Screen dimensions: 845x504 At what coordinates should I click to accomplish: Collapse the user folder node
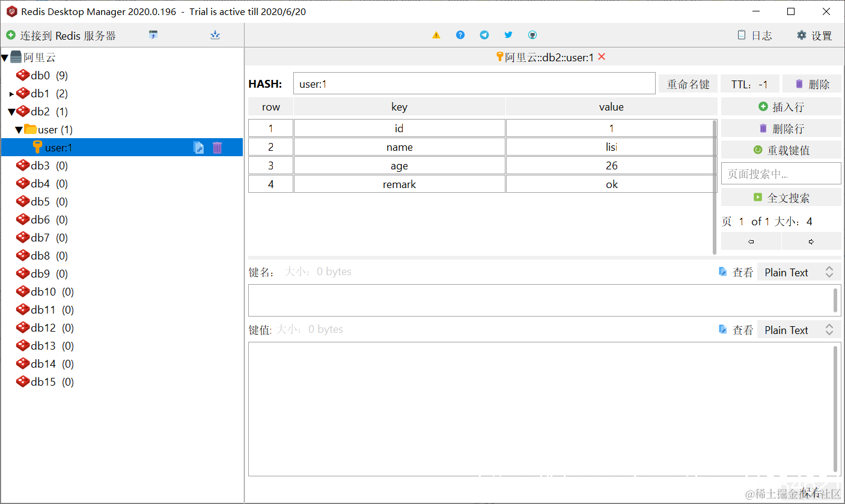pyautogui.click(x=19, y=130)
